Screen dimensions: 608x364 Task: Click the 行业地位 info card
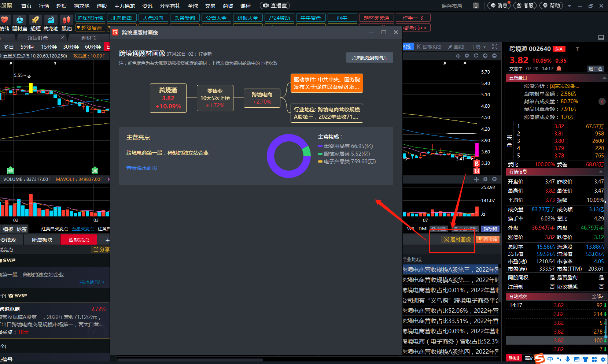(327, 113)
